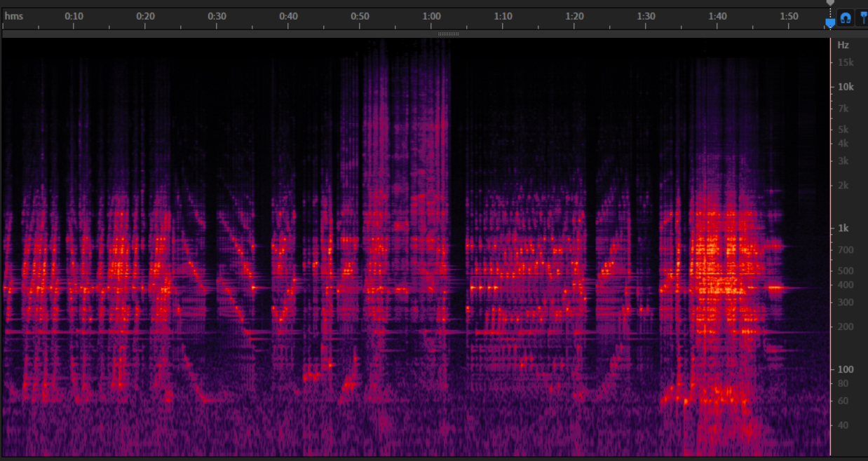Click the blue marker icon beside the magnet
Screen dimensions: 868x461
coord(863,18)
